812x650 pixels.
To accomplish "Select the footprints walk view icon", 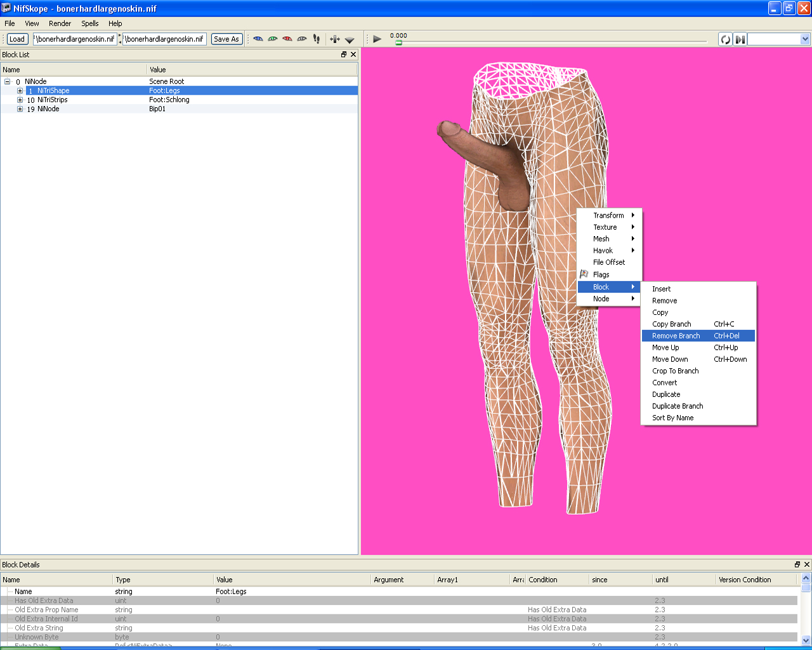I will pyautogui.click(x=317, y=39).
